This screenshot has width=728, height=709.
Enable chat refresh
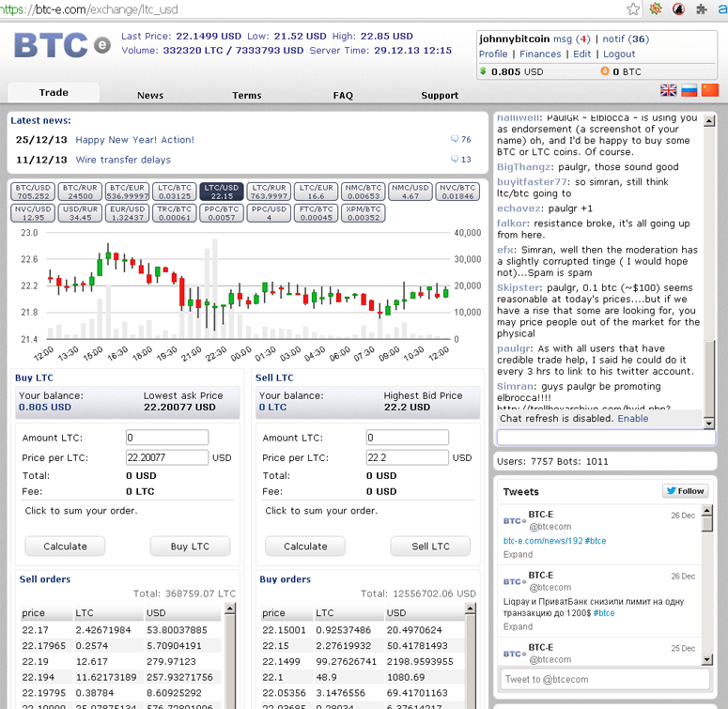pyautogui.click(x=632, y=418)
